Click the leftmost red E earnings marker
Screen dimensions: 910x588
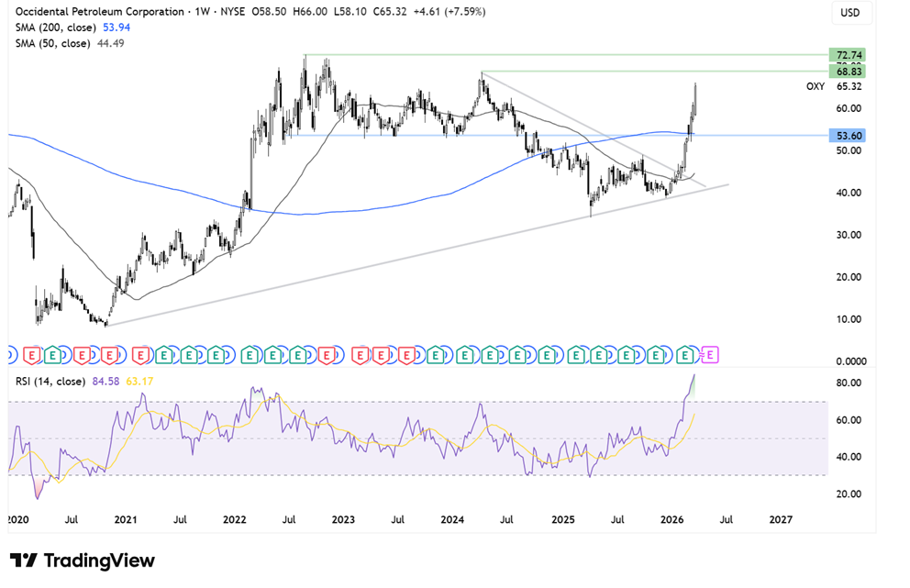[x=31, y=355]
